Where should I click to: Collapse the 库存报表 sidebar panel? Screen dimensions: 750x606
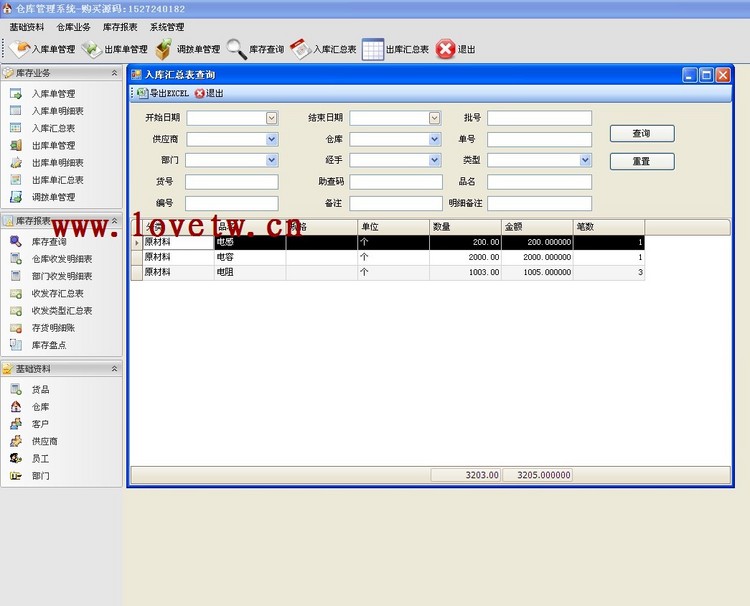point(114,220)
